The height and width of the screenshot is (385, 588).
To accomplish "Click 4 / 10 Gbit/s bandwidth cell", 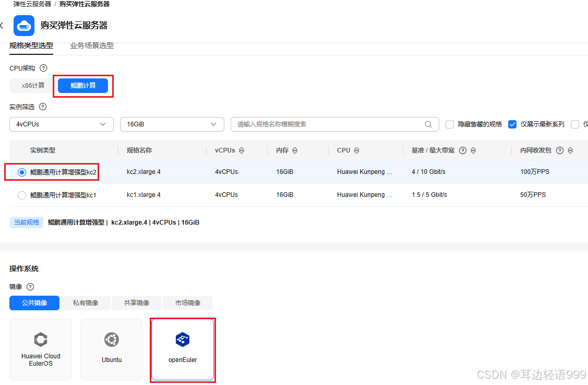I will pos(429,172).
